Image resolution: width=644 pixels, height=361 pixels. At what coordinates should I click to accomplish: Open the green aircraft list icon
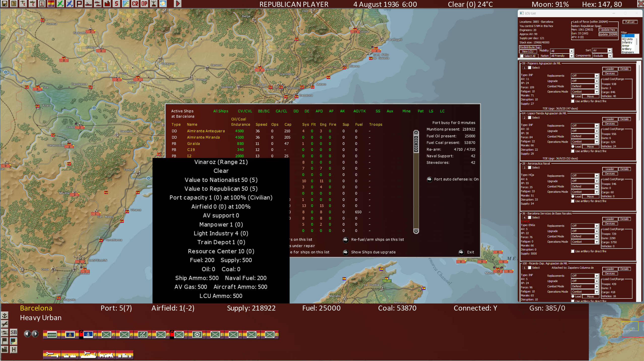tap(60, 4)
